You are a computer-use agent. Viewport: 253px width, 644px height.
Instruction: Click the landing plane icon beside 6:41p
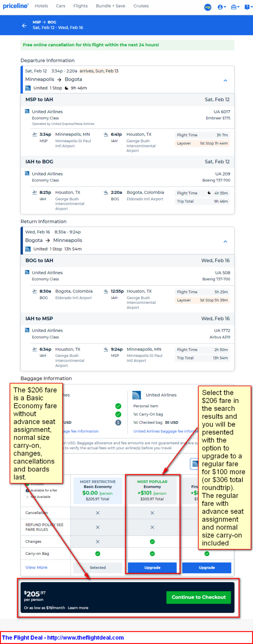click(106, 134)
